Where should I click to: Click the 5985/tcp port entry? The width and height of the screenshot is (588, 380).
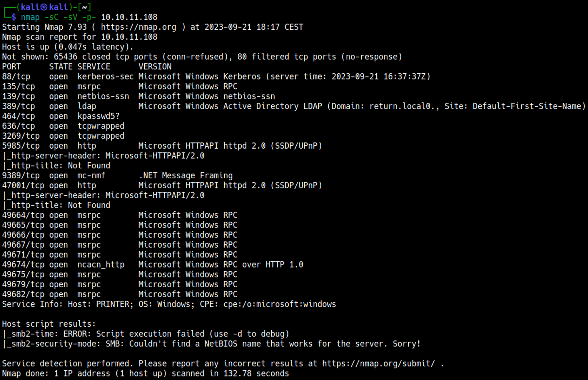[x=21, y=146]
